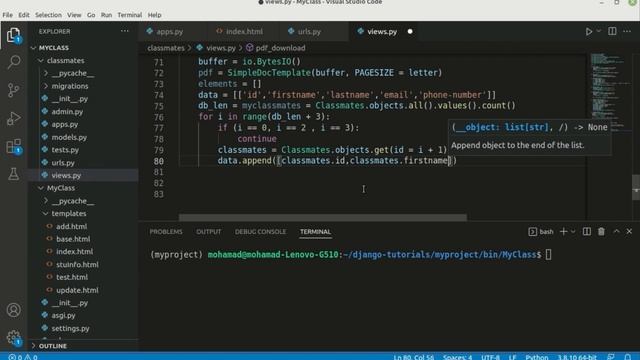Click the bash terminal shell icon
The image size is (640, 360).
tap(532, 232)
